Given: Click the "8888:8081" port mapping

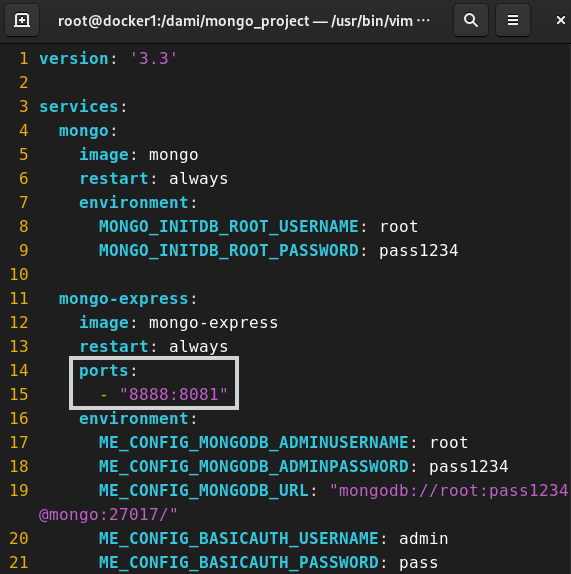Looking at the screenshot, I should pos(173,395).
